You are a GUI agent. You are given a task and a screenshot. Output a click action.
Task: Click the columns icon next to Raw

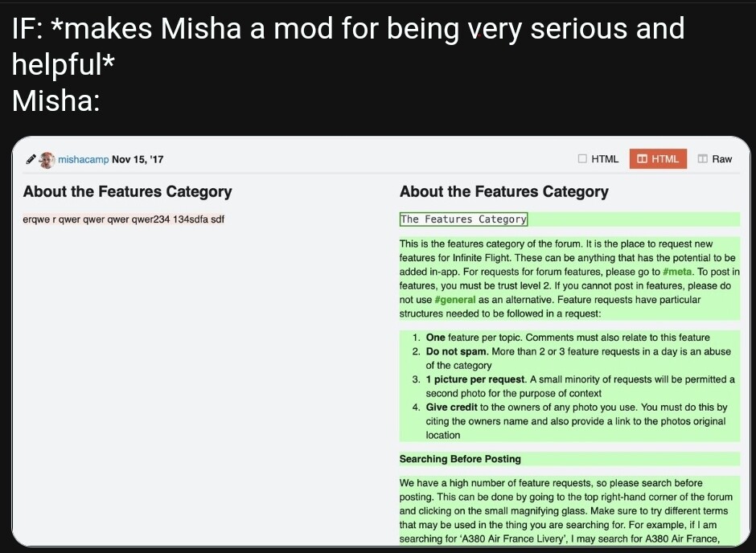coord(702,159)
